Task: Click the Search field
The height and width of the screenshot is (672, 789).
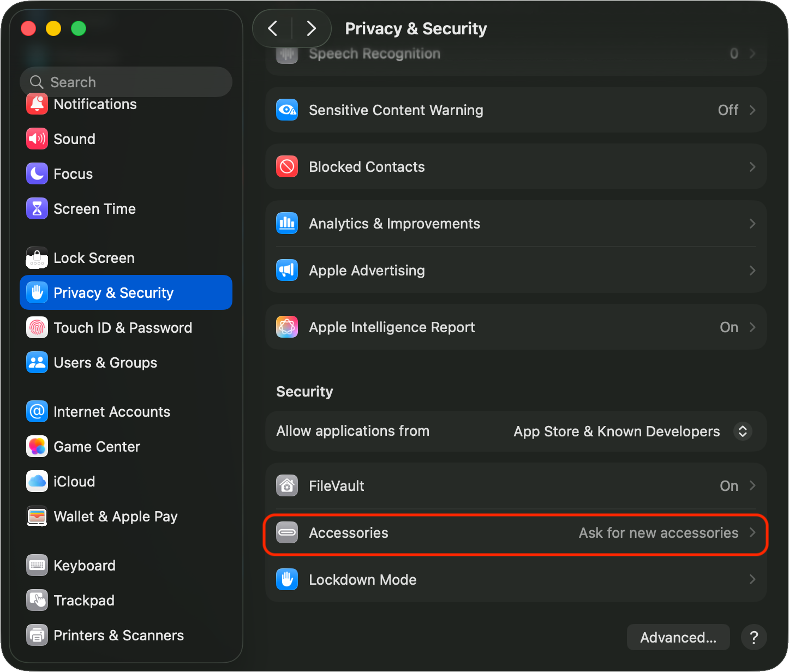Action: pyautogui.click(x=126, y=82)
